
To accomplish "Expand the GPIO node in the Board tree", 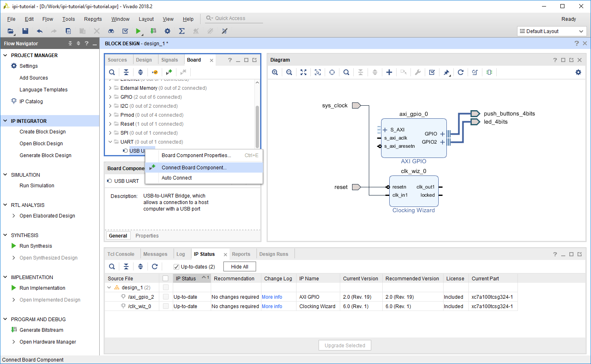I will tap(110, 97).
